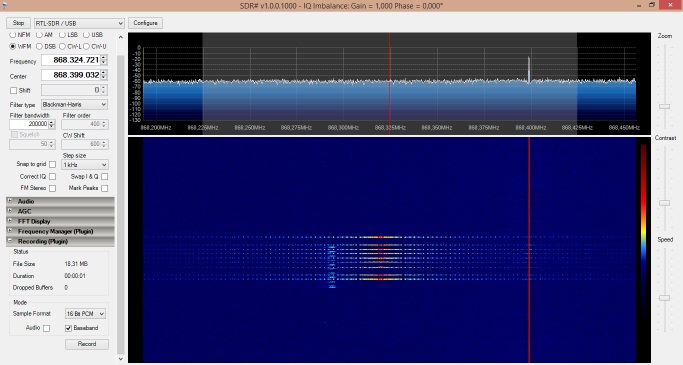Adjust the Contrast slider handle
This screenshot has width=683, height=365.
664,203
